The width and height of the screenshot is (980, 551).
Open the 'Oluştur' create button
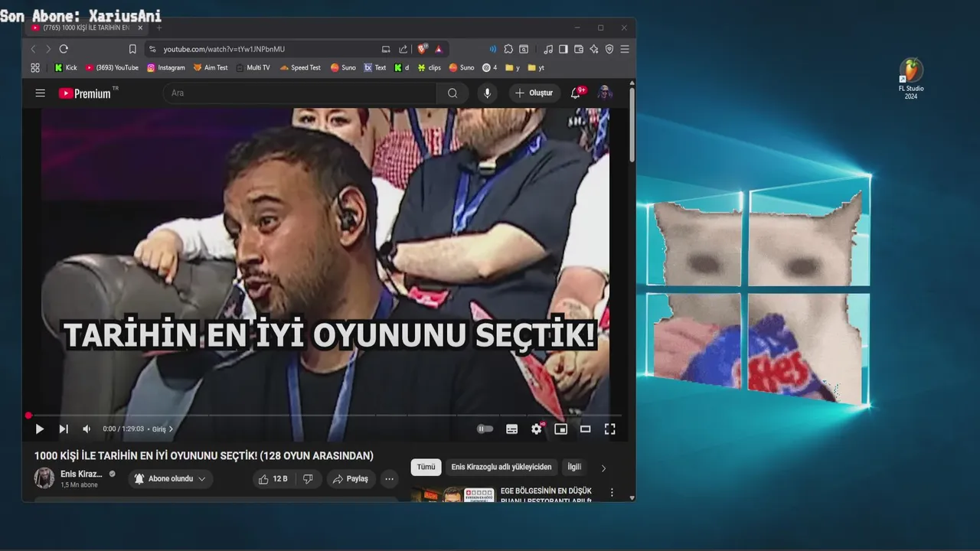[x=534, y=93]
